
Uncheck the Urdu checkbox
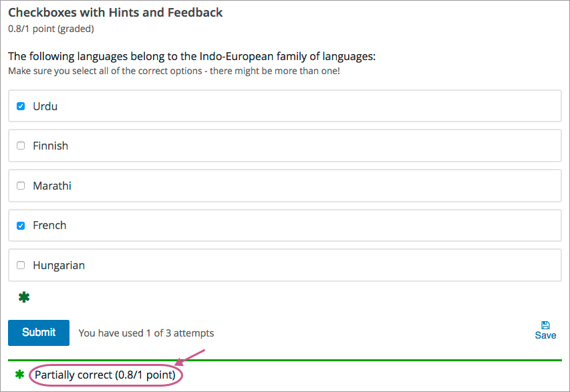coord(21,106)
